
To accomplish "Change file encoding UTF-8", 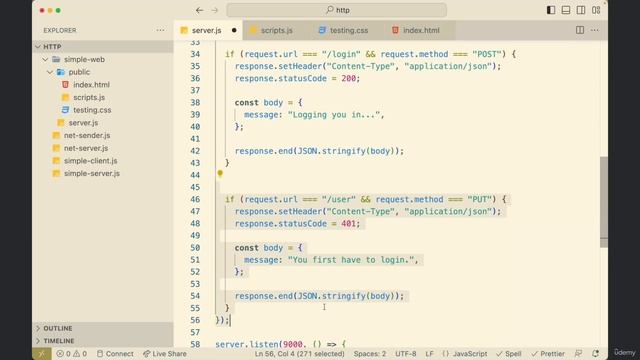I will tap(405, 354).
